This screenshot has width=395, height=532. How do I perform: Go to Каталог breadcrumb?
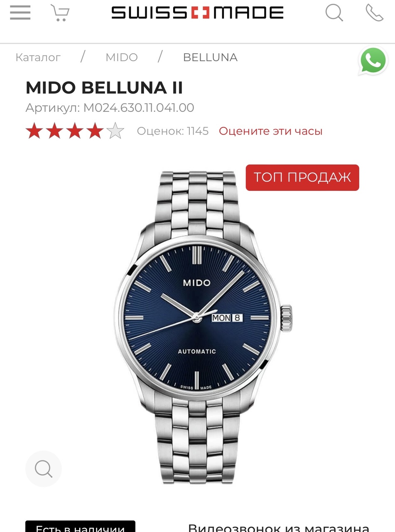point(38,57)
